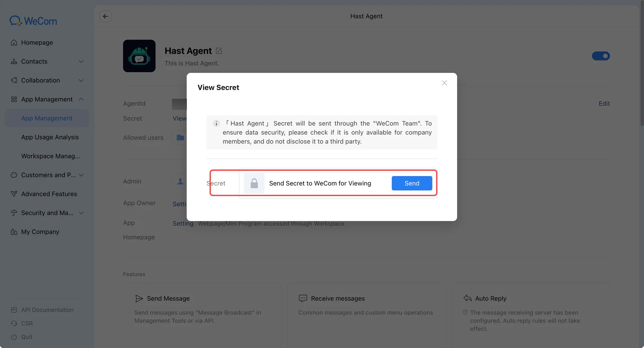This screenshot has width=644, height=348.
Task: Click the info icon in the notice
Action: [x=216, y=123]
